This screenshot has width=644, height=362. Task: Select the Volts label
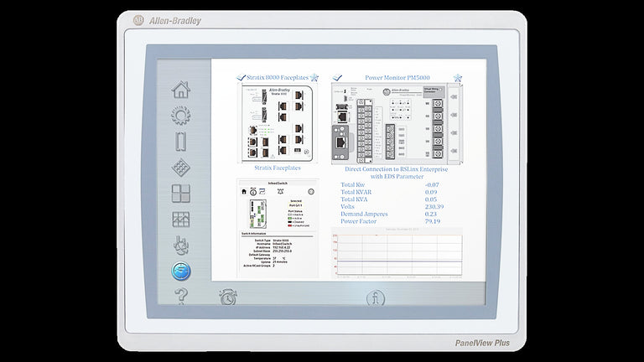pyautogui.click(x=347, y=207)
